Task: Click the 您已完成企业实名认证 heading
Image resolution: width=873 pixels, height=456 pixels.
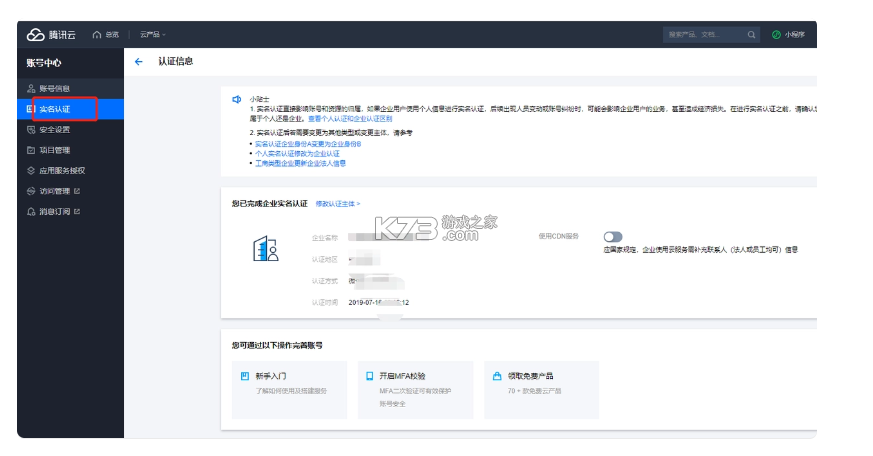Action: click(269, 204)
